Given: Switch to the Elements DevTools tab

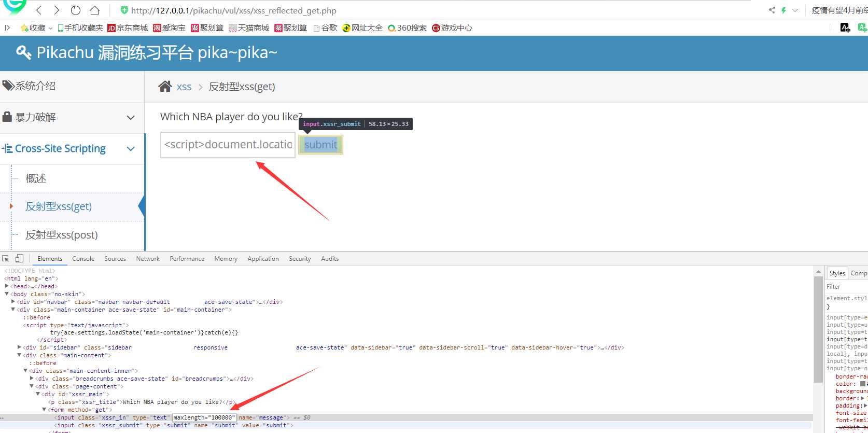Looking at the screenshot, I should (50, 259).
